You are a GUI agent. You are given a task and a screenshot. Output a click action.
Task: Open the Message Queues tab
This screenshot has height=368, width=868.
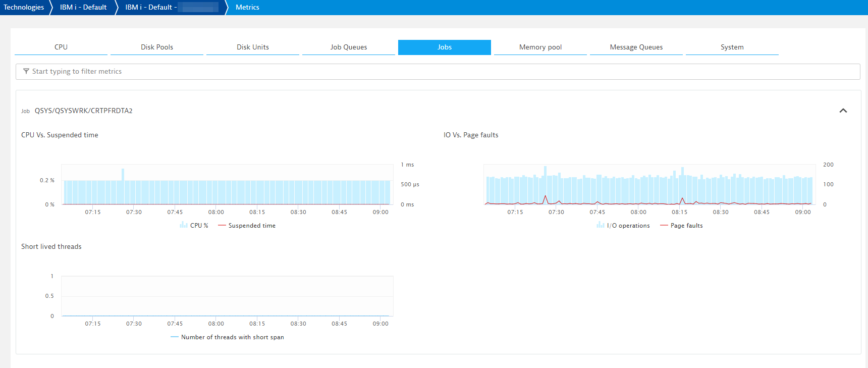click(636, 47)
